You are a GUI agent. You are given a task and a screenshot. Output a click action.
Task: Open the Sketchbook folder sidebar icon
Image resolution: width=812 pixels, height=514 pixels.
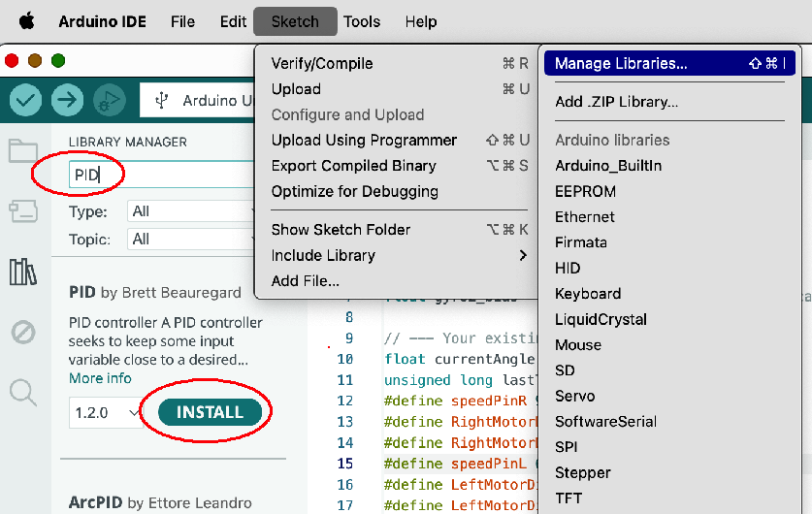click(22, 150)
